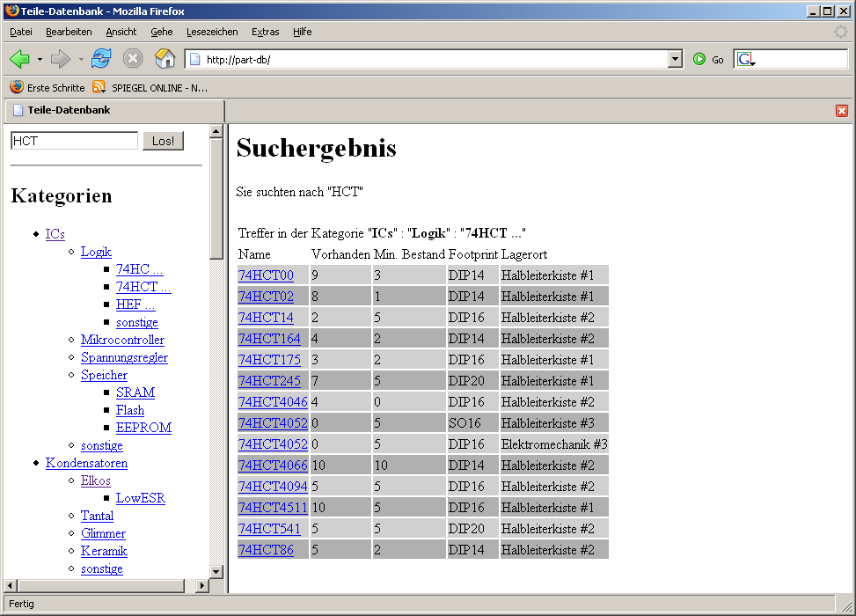This screenshot has height=616, width=856.
Task: Click the sidebar horizontal scroll left arrow
Action: coord(11,585)
